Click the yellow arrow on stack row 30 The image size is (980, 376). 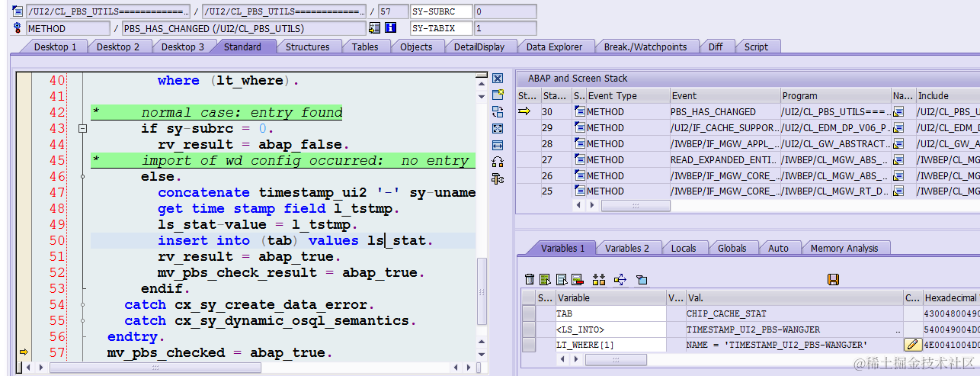click(524, 111)
